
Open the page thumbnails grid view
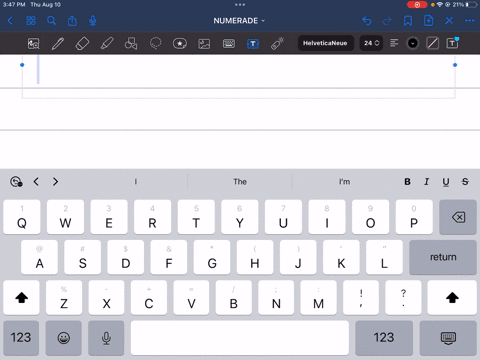coord(31,21)
